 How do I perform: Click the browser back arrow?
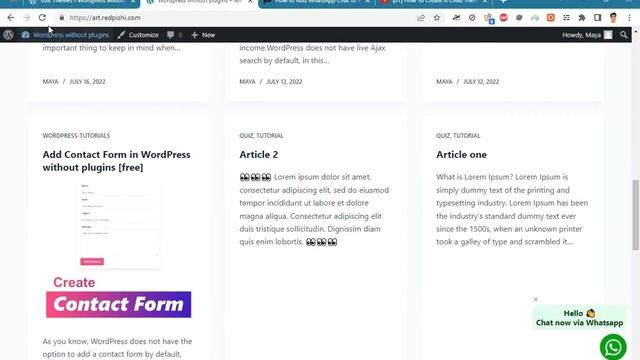11,18
